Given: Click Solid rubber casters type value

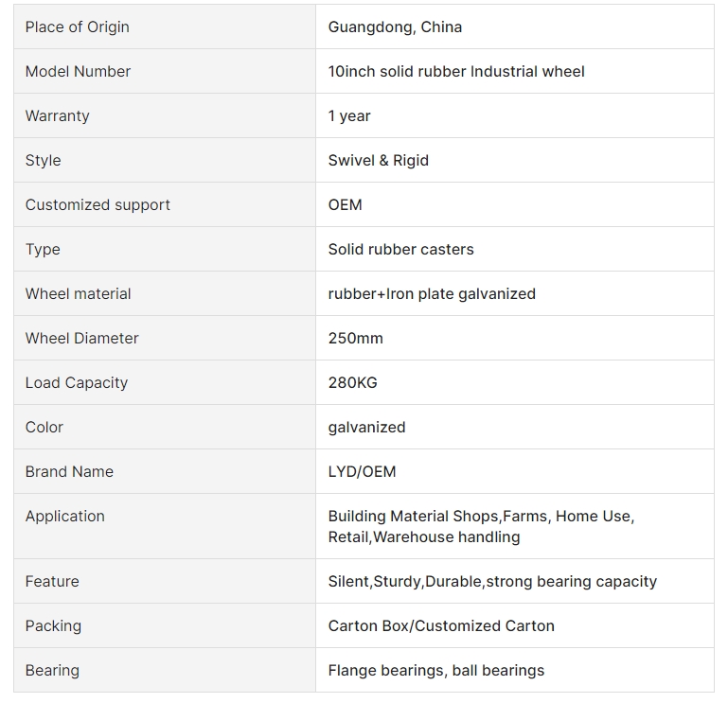Looking at the screenshot, I should pos(400,250).
